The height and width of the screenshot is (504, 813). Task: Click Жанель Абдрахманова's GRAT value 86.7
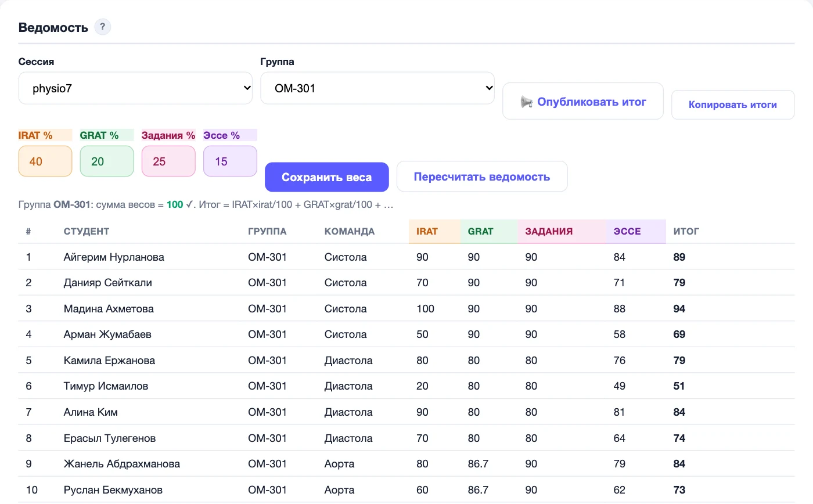(478, 464)
